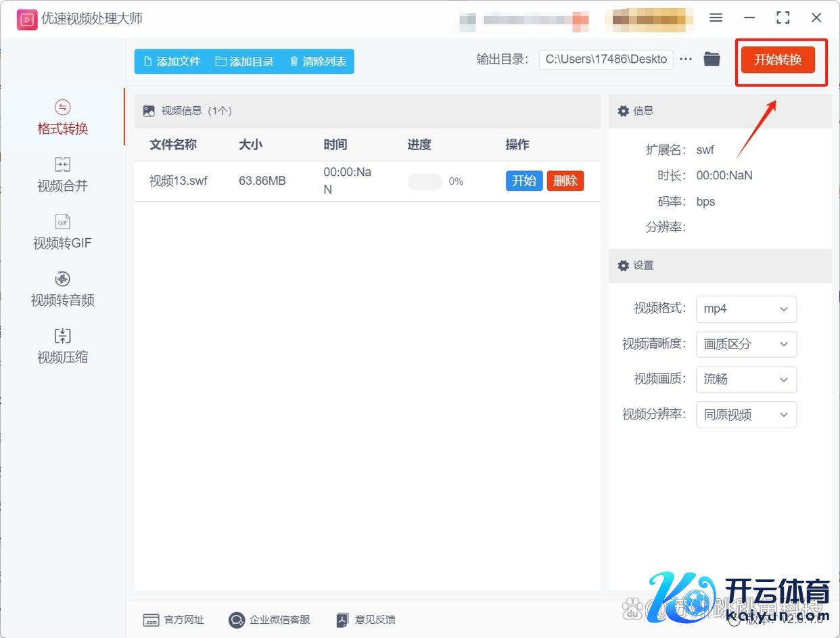This screenshot has height=638, width=840.
Task: Open the 视频压缩 compression tool icon
Action: tap(62, 336)
